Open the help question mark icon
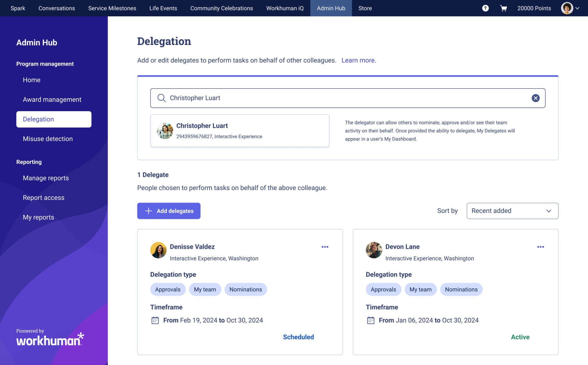588x365 pixels. point(485,8)
